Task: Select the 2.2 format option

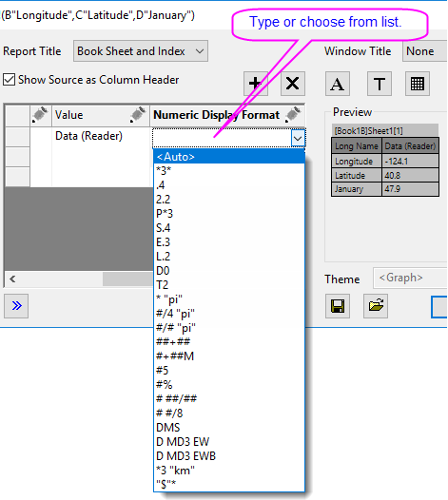Action: click(229, 200)
